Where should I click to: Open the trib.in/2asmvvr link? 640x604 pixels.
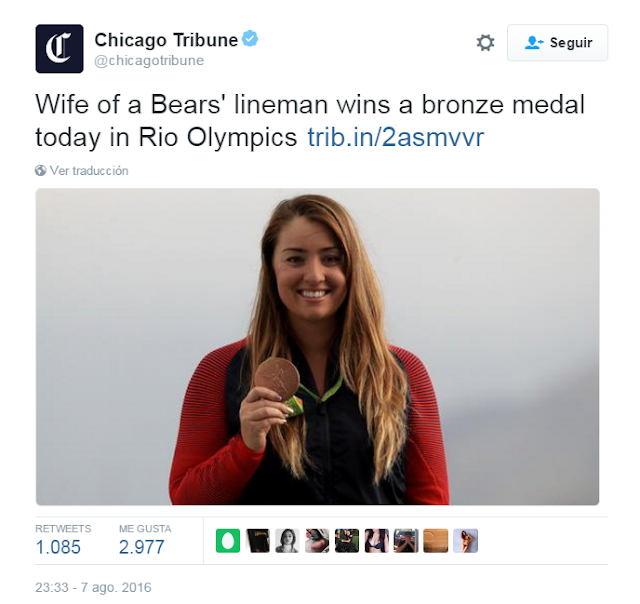click(x=396, y=137)
